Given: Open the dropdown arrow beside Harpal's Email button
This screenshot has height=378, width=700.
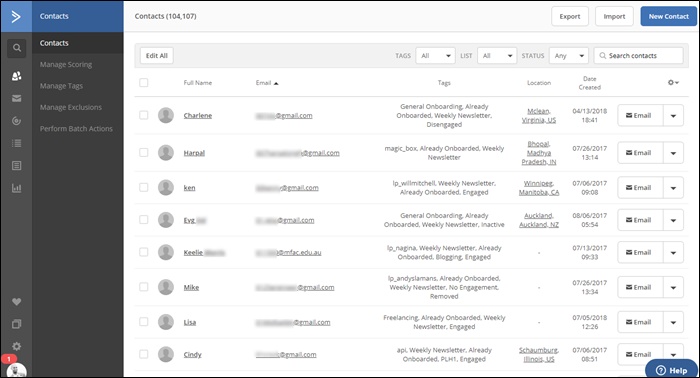Looking at the screenshot, I should [673, 153].
